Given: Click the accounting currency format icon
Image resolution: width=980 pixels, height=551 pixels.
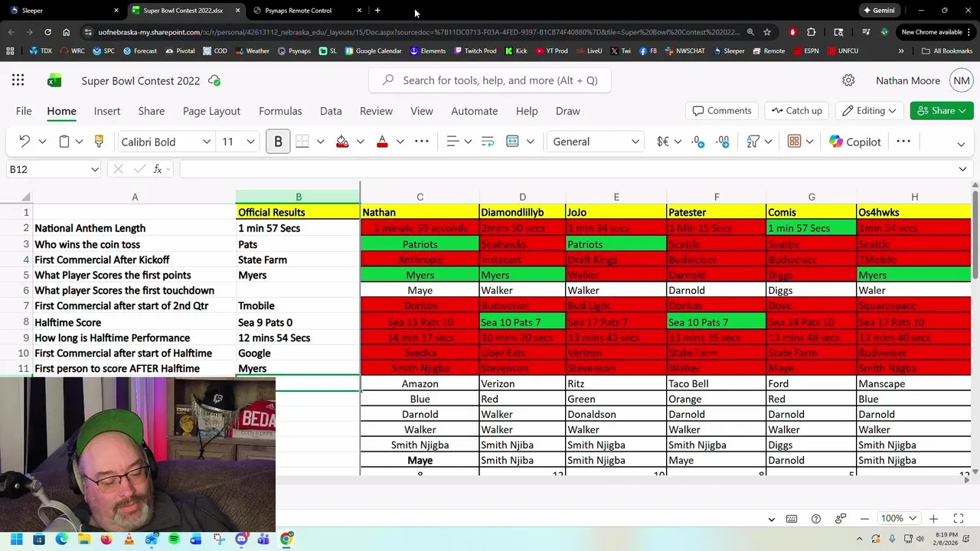Looking at the screenshot, I should [663, 142].
